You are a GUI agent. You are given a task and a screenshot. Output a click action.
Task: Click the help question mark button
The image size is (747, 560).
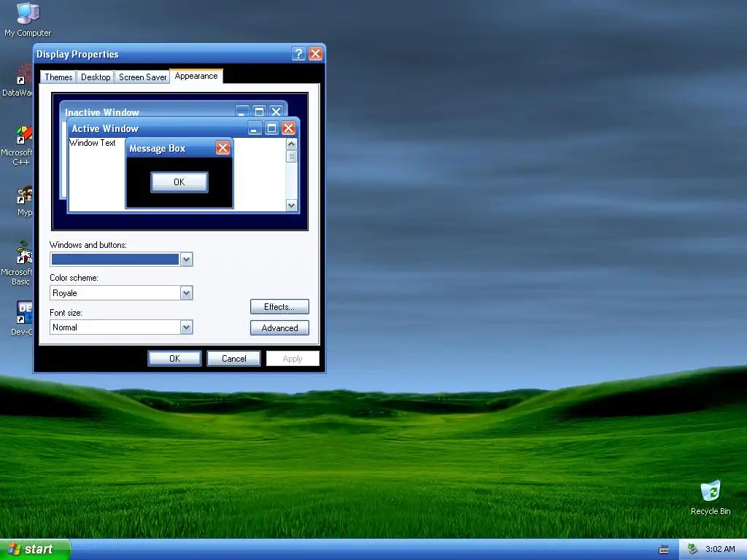coord(298,54)
